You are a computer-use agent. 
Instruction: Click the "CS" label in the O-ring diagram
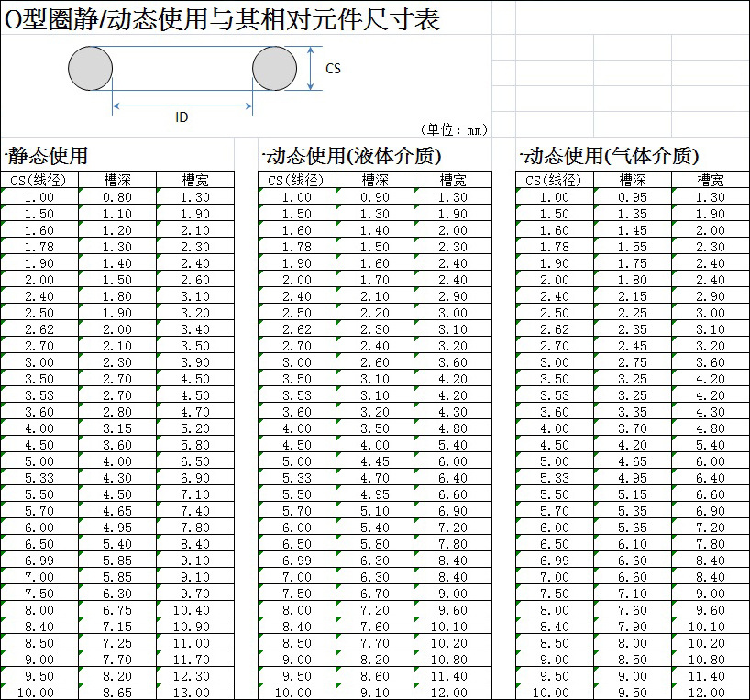333,69
